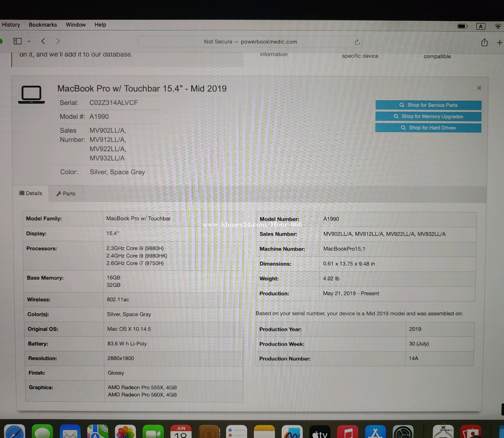This screenshot has width=504, height=438.
Task: Click the Mac OS X 10.14.5 value
Action: (x=129, y=329)
